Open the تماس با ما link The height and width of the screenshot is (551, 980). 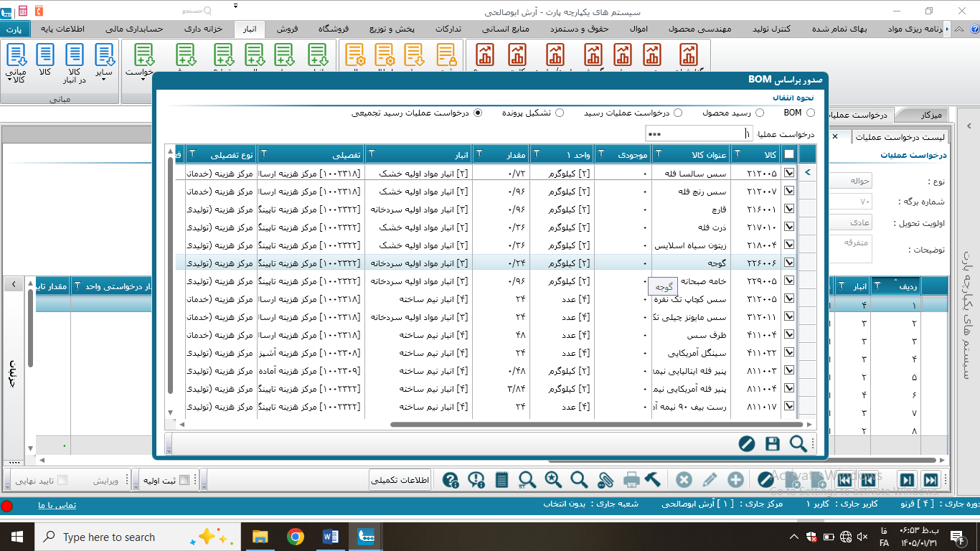click(x=57, y=505)
